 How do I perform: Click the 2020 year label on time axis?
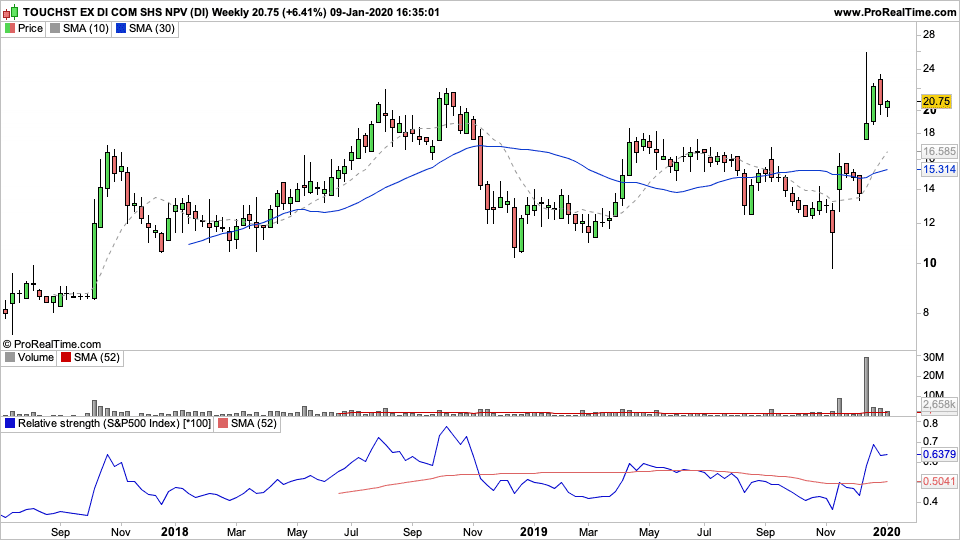coord(887,532)
